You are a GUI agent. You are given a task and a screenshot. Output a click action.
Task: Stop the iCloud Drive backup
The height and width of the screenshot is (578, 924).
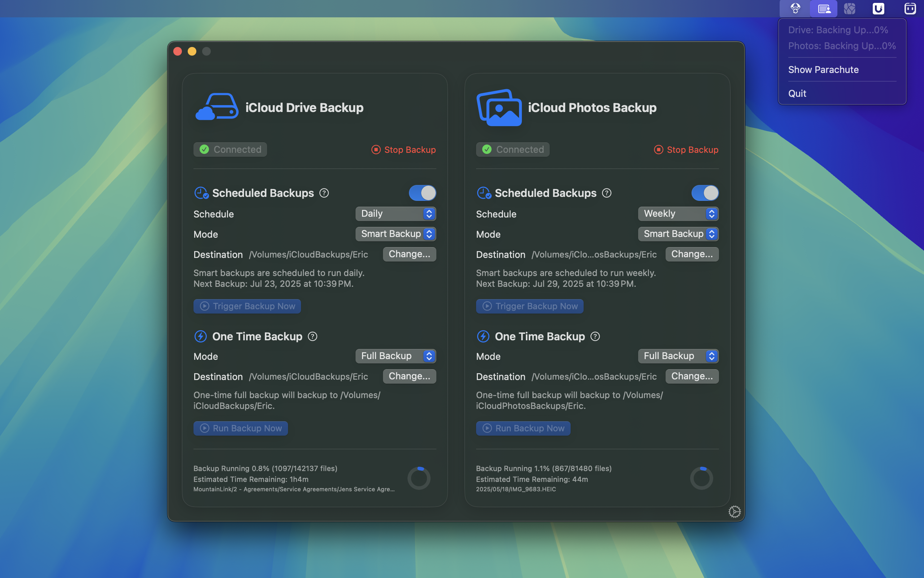pos(404,150)
